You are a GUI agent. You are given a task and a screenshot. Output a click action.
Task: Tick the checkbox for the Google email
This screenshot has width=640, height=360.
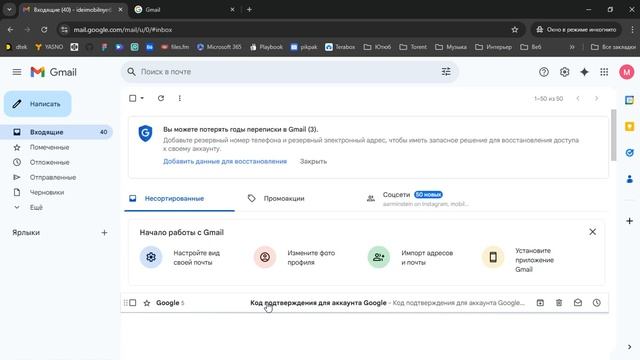(133, 303)
